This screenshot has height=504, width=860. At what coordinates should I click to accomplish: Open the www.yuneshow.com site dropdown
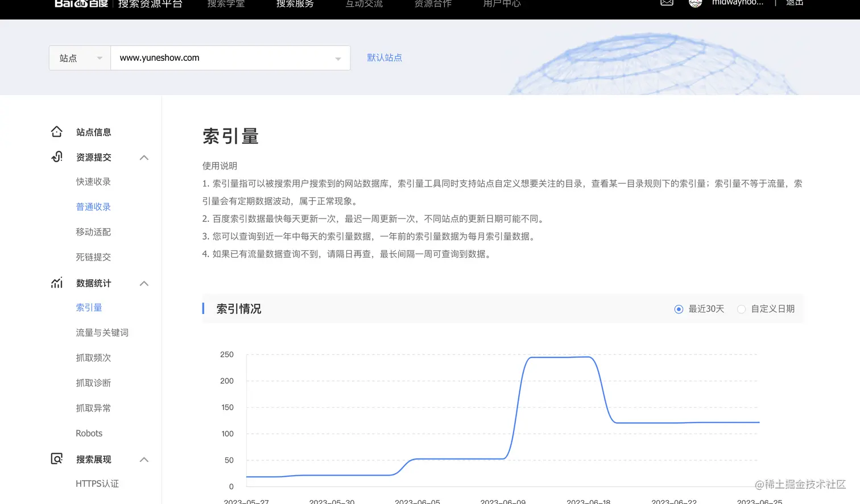point(230,58)
